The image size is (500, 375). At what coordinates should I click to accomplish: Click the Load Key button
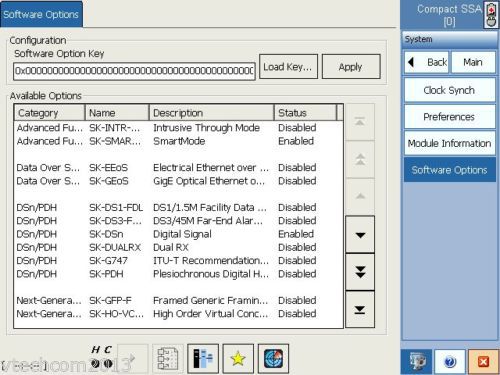288,67
